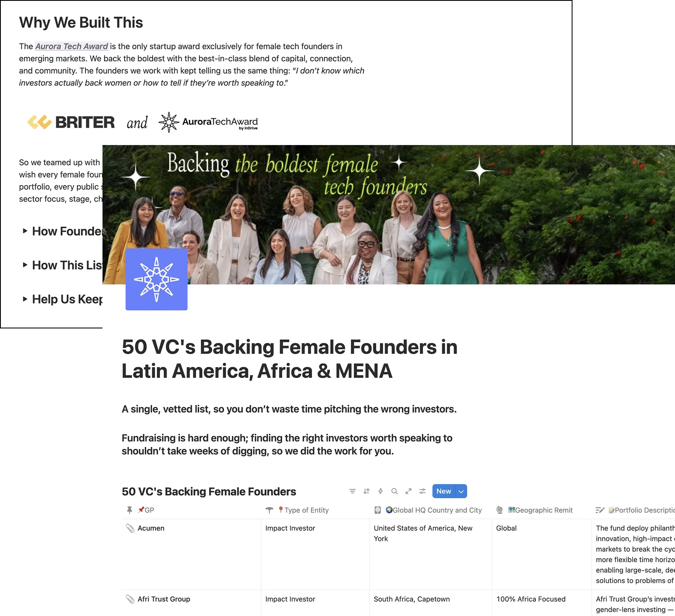Click the blue Aurora star page icon

pyautogui.click(x=157, y=279)
